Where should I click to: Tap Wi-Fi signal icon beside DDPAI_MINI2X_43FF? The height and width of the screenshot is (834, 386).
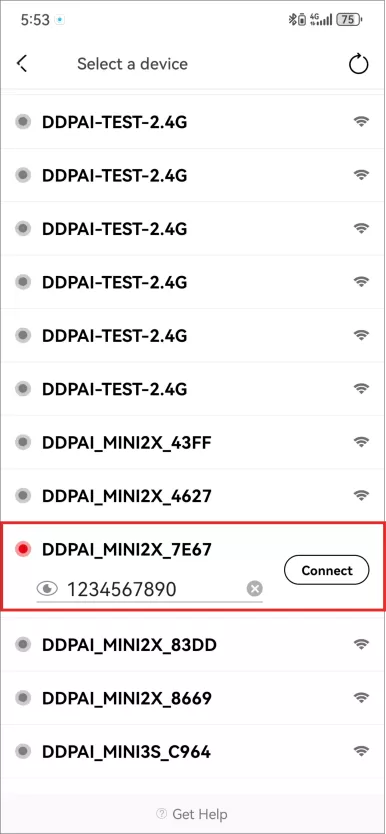[362, 441]
